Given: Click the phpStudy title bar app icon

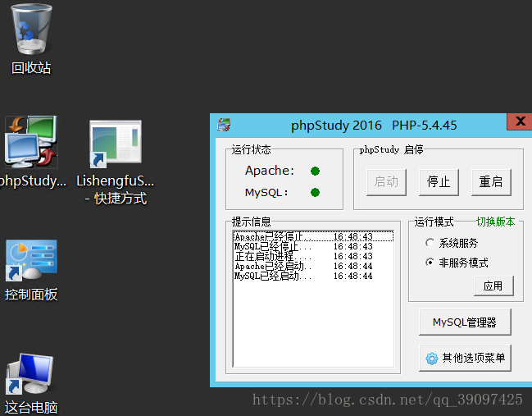Looking at the screenshot, I should coord(224,125).
